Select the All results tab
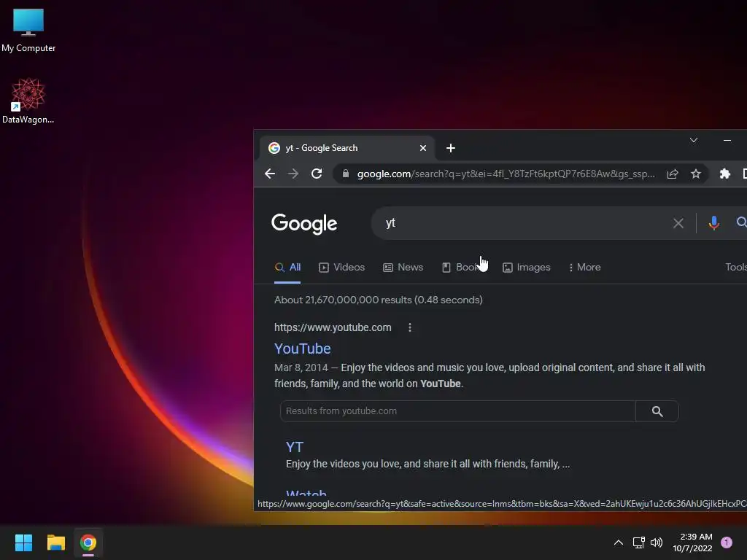 pyautogui.click(x=287, y=267)
